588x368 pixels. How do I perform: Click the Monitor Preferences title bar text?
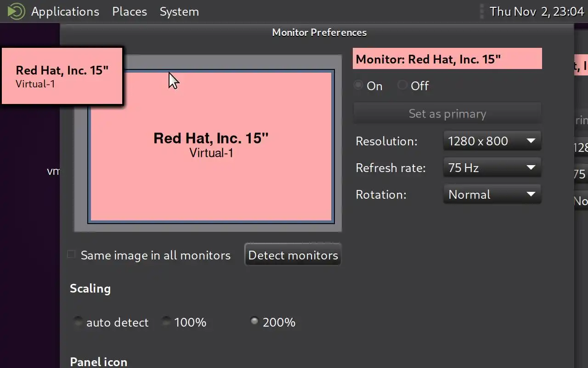pyautogui.click(x=319, y=33)
